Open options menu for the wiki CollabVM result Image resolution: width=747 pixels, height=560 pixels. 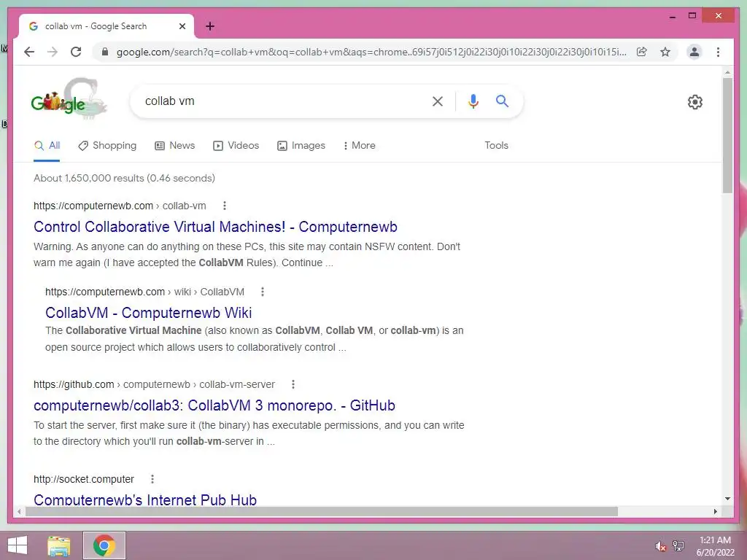[263, 292]
